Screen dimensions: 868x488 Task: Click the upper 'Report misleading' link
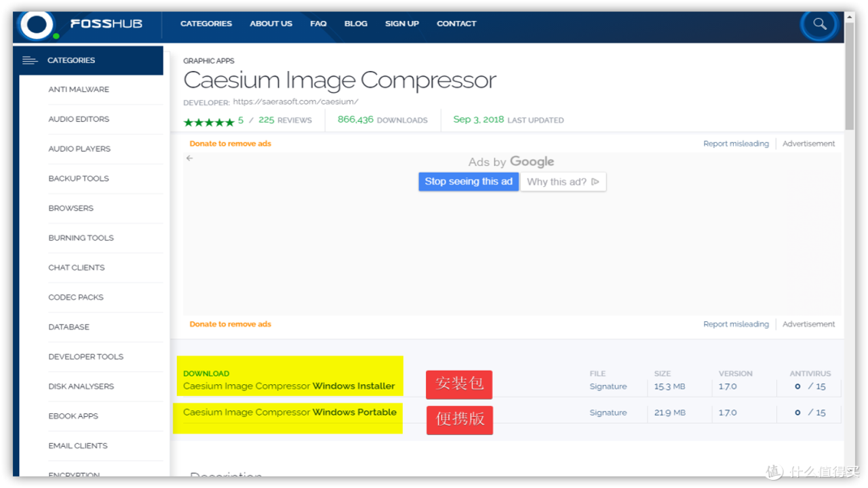[736, 144]
